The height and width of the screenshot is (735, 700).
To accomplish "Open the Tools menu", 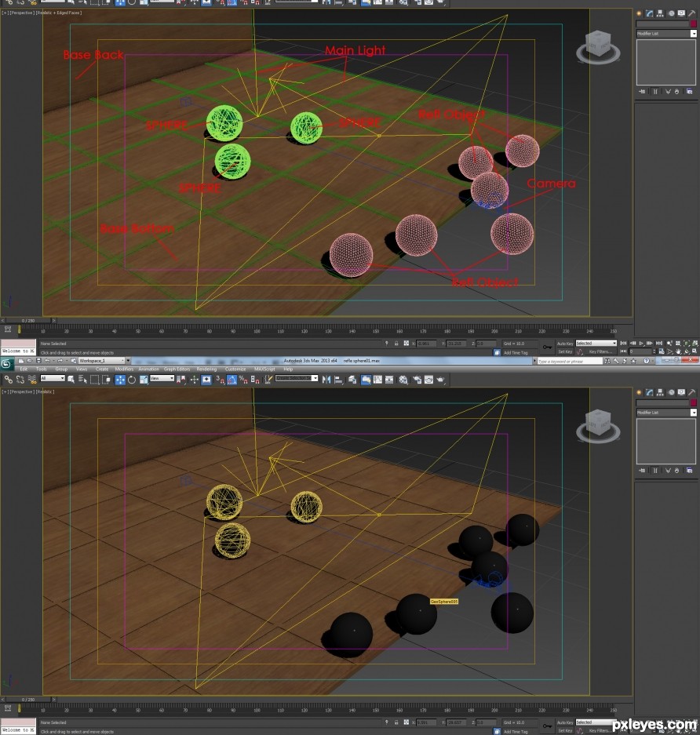I will [42, 369].
